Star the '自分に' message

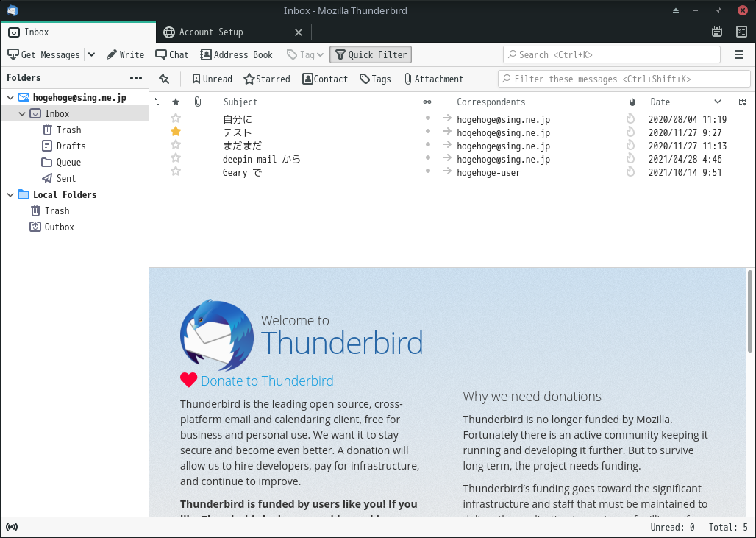coord(176,118)
